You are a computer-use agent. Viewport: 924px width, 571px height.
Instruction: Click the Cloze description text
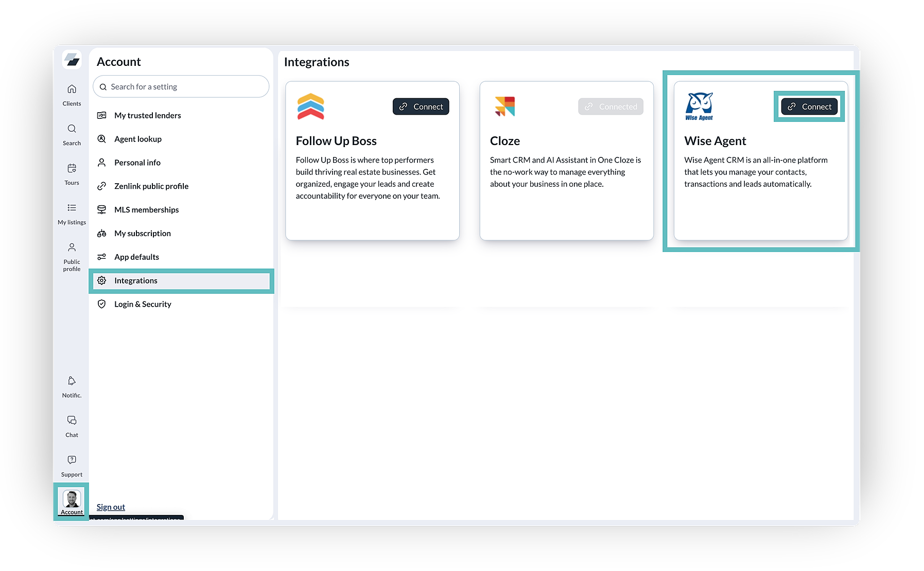point(566,172)
